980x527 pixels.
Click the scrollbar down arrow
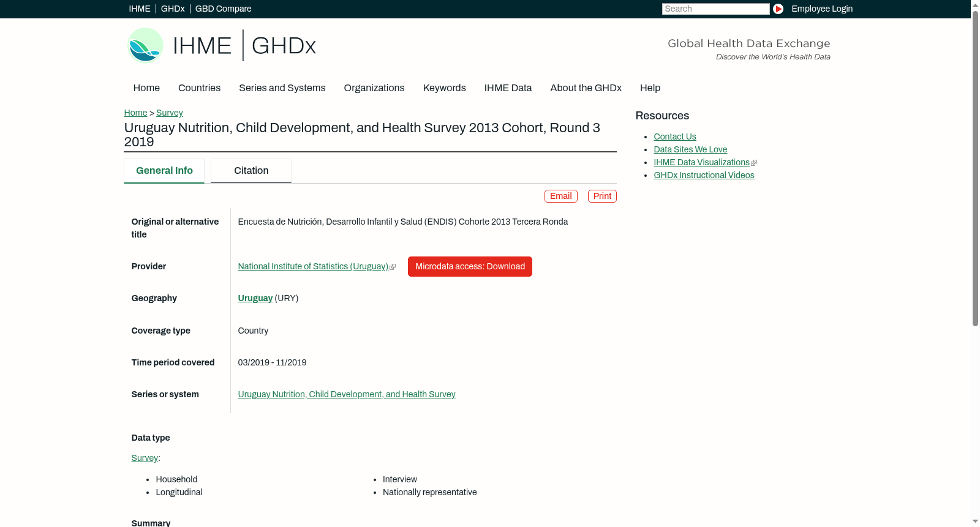[x=975, y=522]
